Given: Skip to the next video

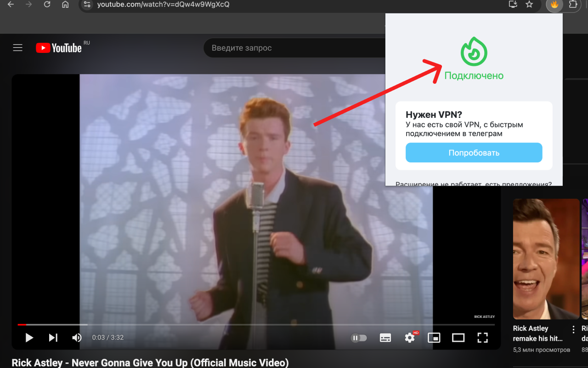Looking at the screenshot, I should point(53,337).
